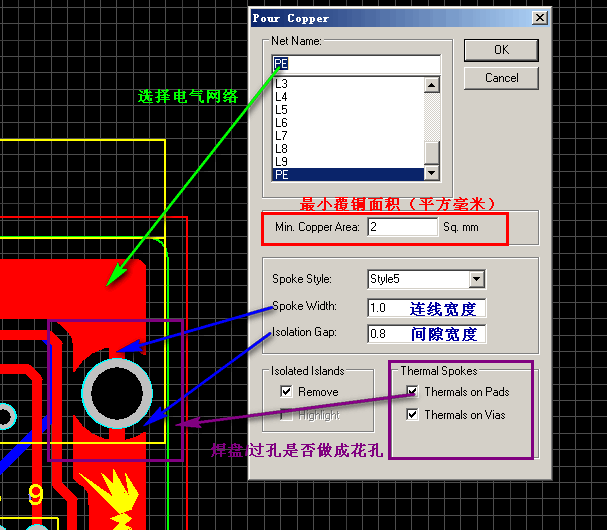Select net L6 in the list
607x530 pixels.
(x=348, y=123)
